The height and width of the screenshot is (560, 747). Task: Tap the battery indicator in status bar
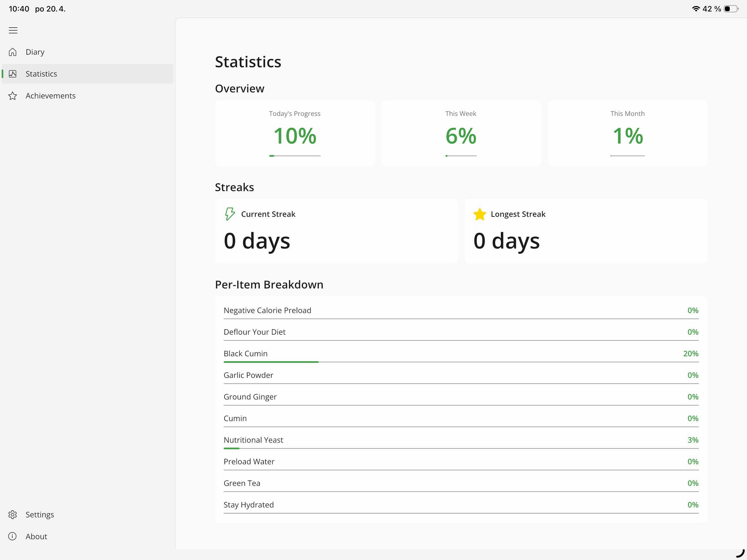click(731, 9)
